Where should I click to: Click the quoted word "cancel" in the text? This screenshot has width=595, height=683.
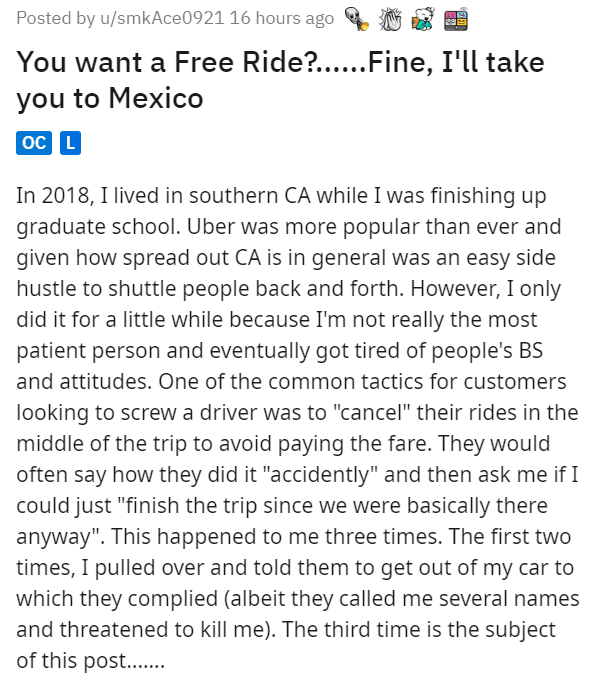372,413
